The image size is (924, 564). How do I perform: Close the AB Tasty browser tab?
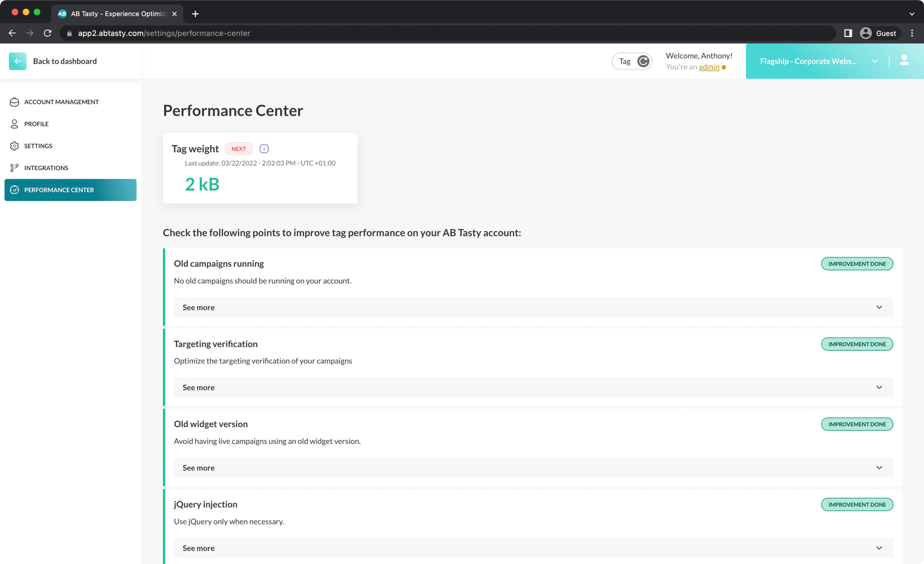pos(175,14)
